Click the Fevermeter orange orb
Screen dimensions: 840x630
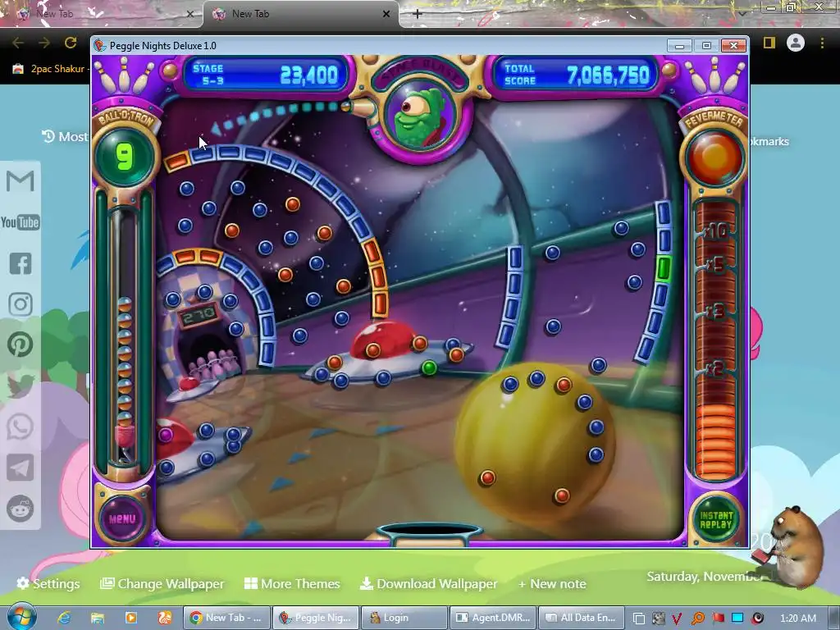click(714, 157)
